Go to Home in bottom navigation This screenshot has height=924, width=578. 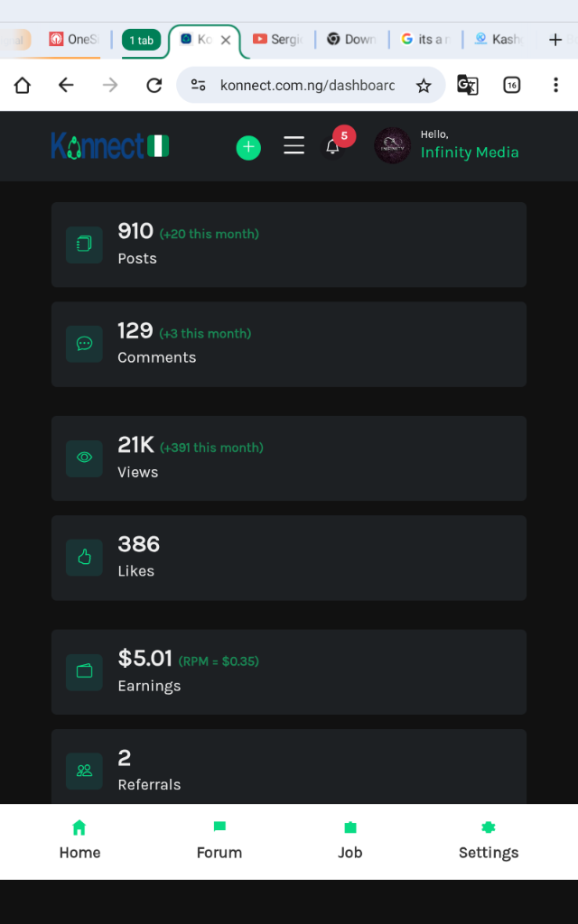pos(79,841)
